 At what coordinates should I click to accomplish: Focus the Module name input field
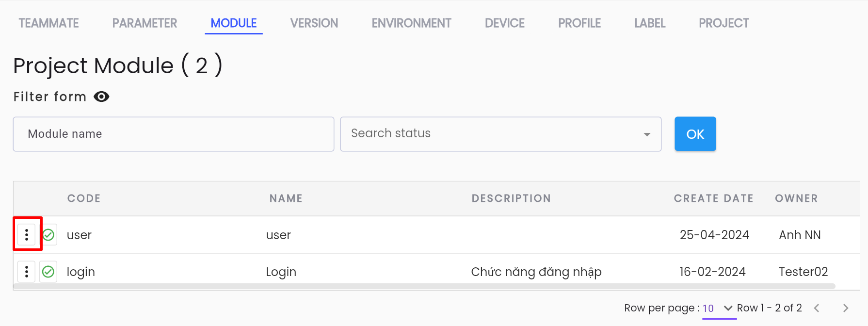pos(174,134)
